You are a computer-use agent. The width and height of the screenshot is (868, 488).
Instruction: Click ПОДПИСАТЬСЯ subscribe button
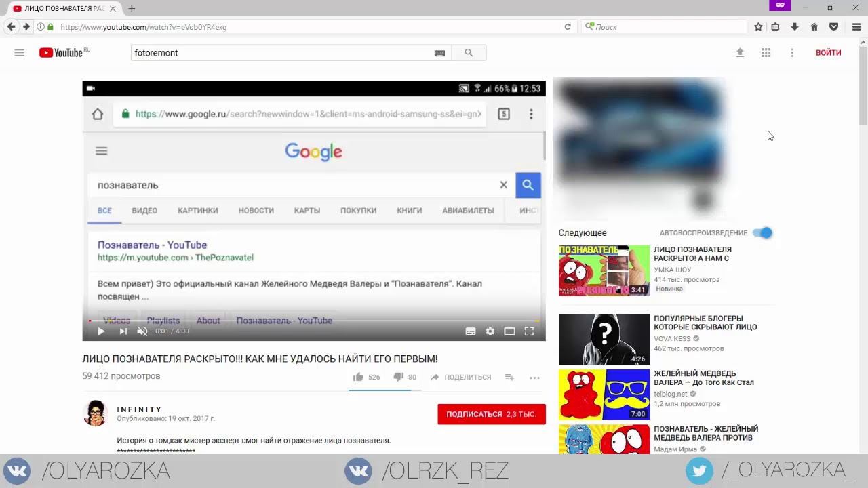(492, 414)
